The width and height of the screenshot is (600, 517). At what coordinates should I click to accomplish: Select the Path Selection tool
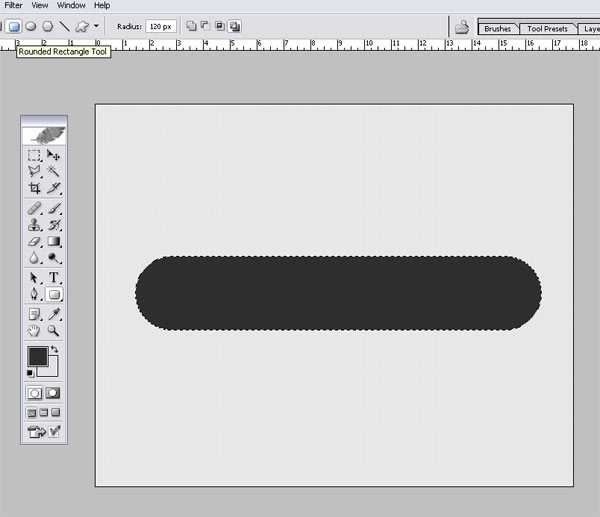point(34,277)
